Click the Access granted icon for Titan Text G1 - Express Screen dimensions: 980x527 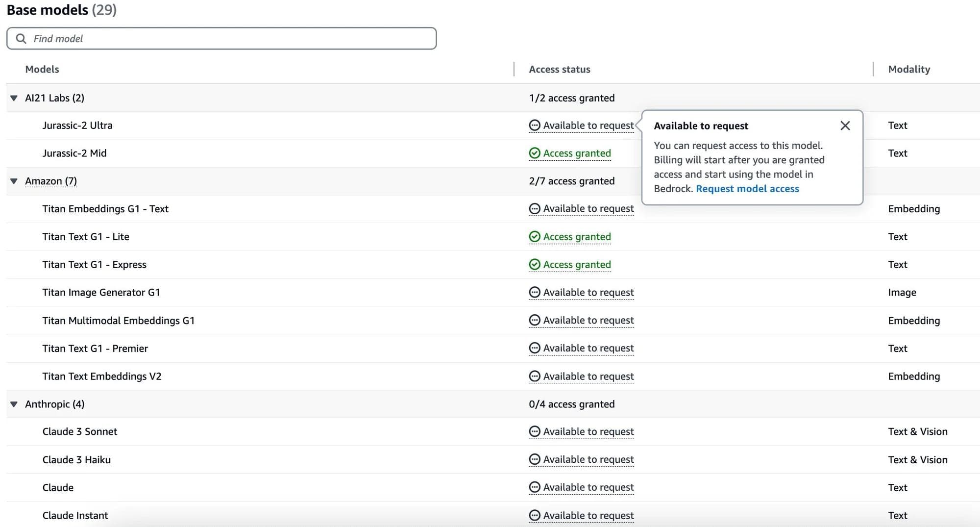tap(534, 264)
